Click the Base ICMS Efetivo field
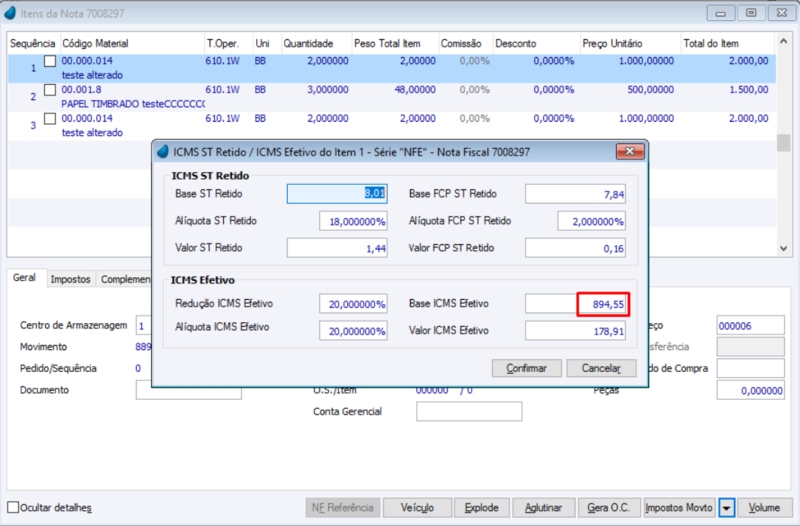This screenshot has height=526, width=800. pos(576,304)
